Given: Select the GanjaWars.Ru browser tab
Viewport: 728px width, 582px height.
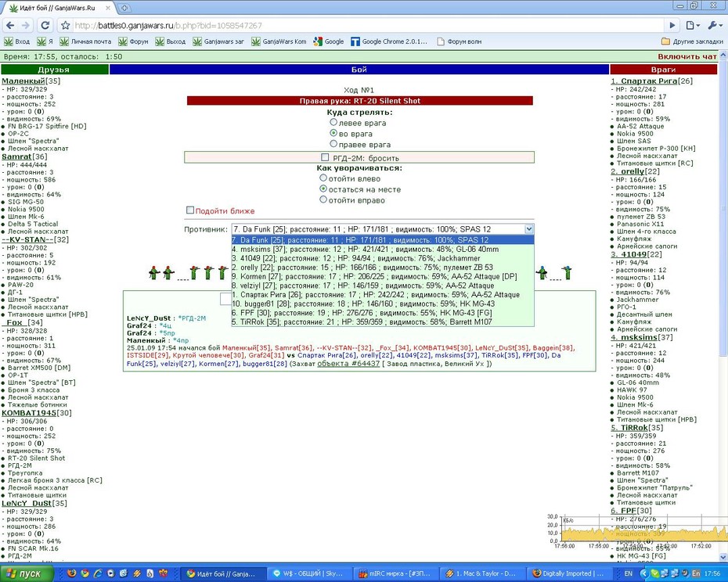Looking at the screenshot, I should point(58,8).
